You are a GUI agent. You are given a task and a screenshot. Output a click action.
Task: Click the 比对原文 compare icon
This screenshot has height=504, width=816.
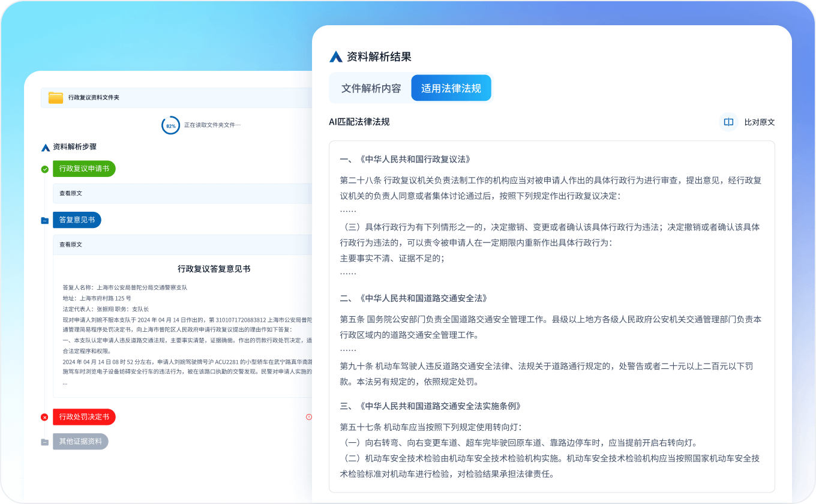[x=728, y=122]
